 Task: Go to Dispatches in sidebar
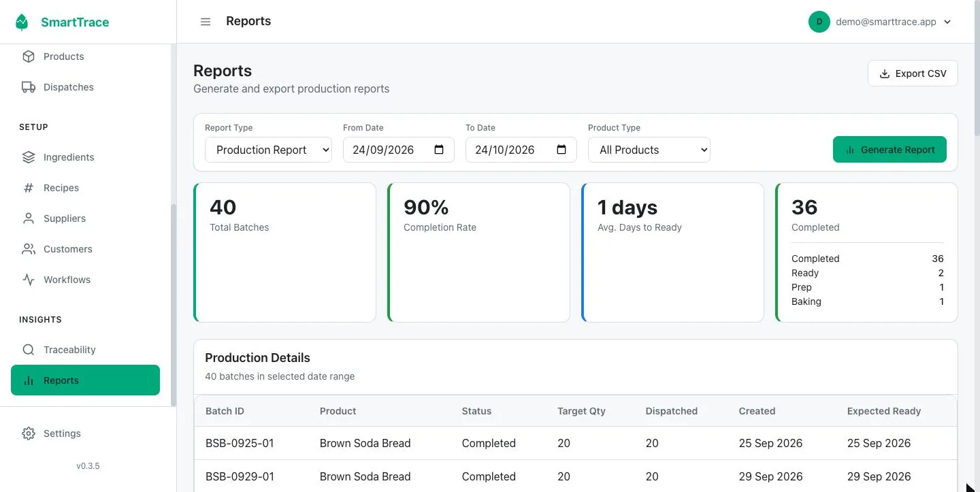[x=86, y=87]
